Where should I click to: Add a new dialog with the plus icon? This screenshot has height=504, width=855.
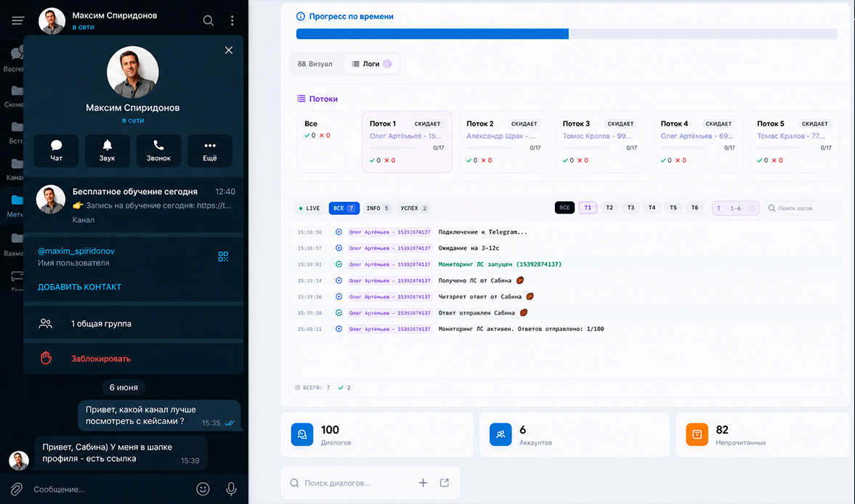(x=423, y=483)
